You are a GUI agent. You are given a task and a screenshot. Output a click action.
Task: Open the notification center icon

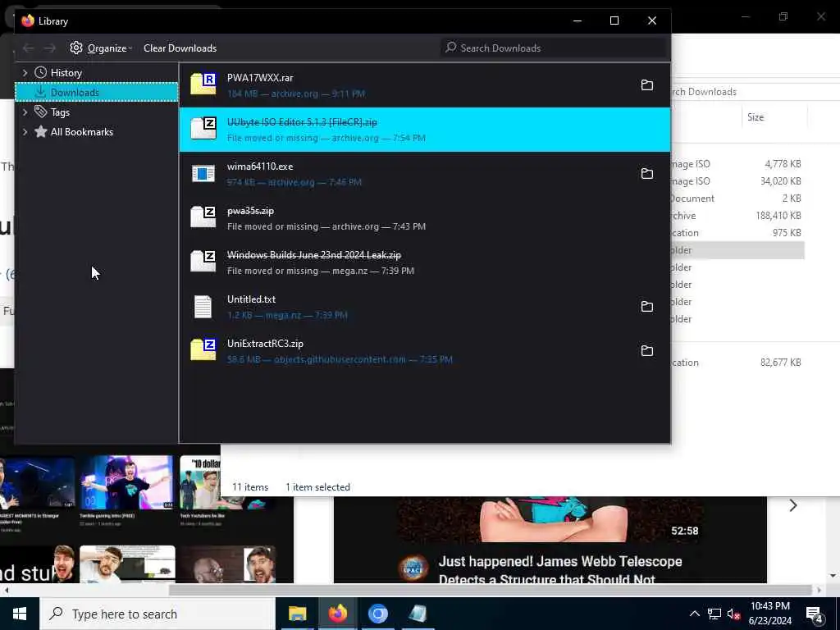click(814, 614)
